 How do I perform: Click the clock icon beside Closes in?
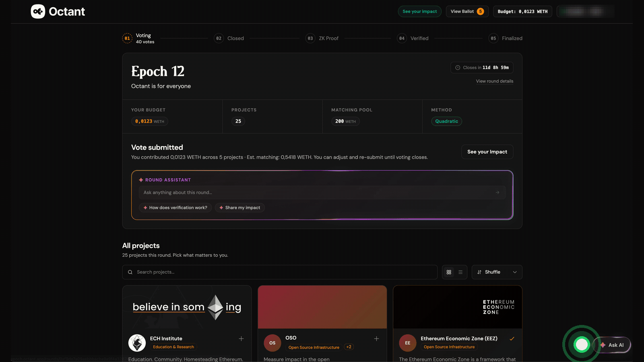pyautogui.click(x=458, y=68)
